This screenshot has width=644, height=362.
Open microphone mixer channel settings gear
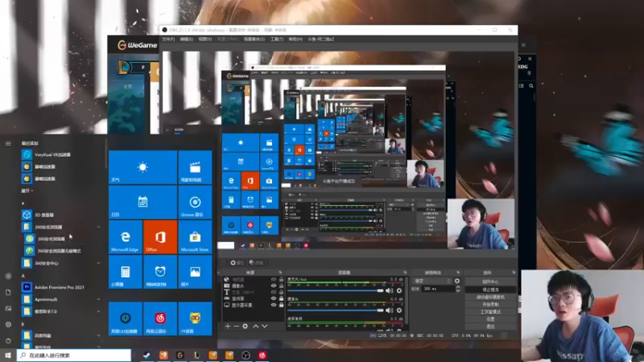pos(398,290)
